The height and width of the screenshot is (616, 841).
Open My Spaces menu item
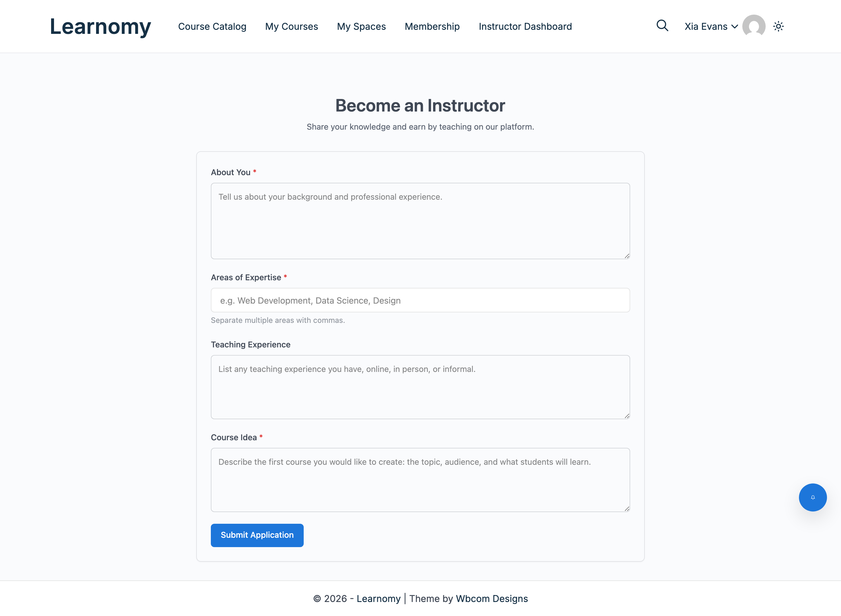362,27
